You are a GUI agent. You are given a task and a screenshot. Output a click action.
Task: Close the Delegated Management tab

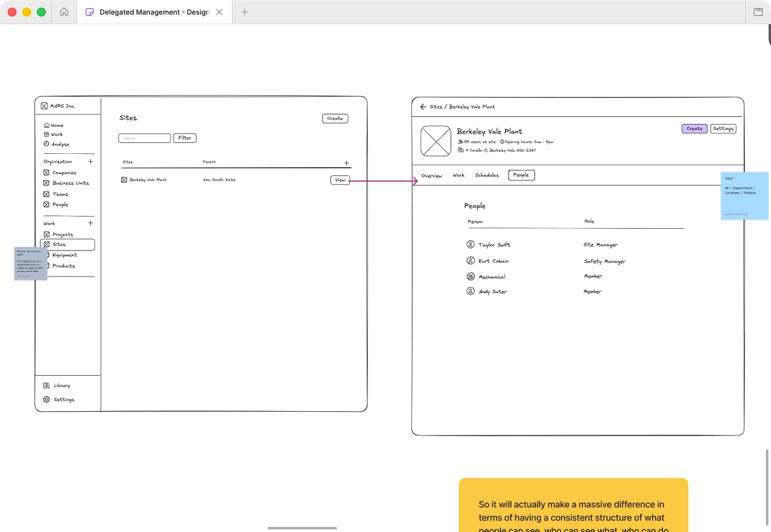(x=219, y=12)
